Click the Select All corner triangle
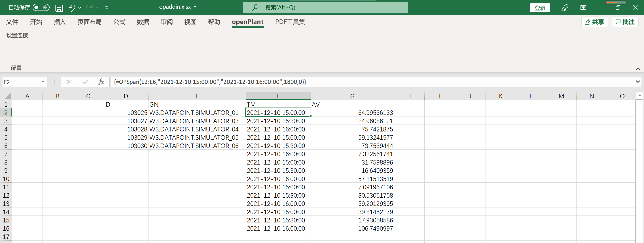This screenshot has width=644, height=243. point(8,96)
